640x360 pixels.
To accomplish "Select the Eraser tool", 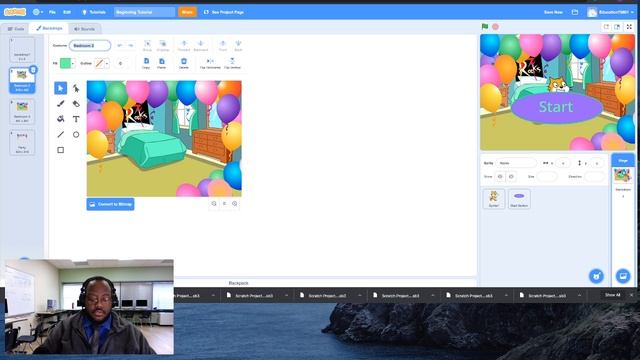I will [76, 104].
